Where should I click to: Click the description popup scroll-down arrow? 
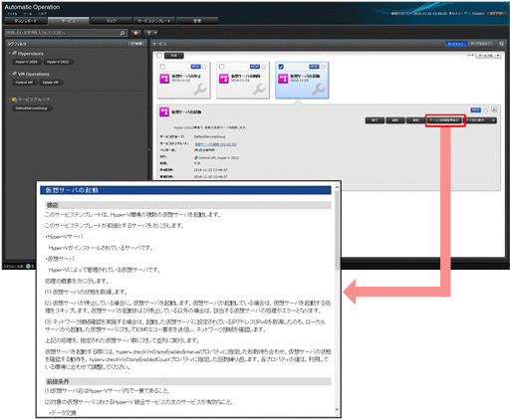337,409
